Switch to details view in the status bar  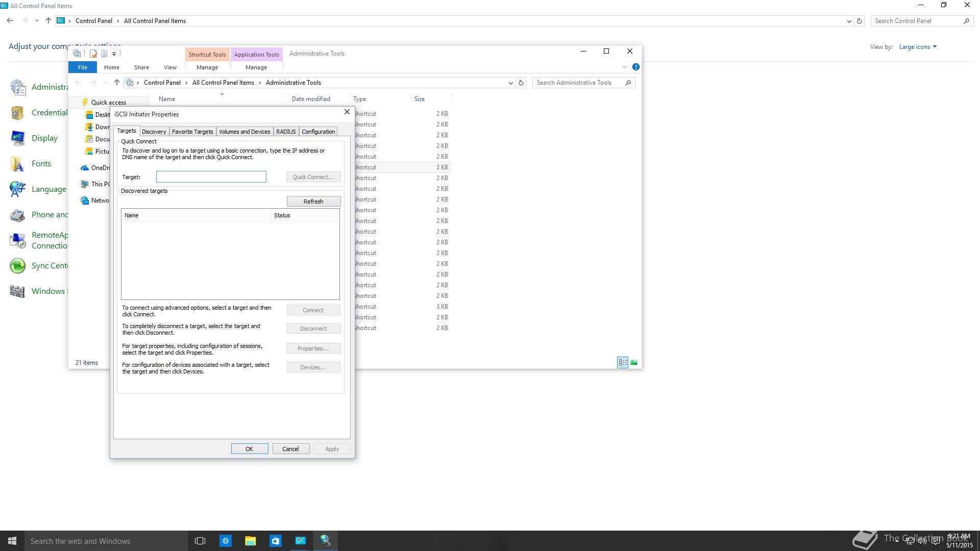[622, 363]
